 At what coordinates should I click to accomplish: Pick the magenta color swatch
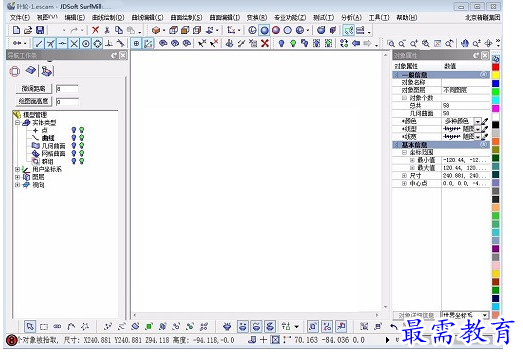(496, 108)
